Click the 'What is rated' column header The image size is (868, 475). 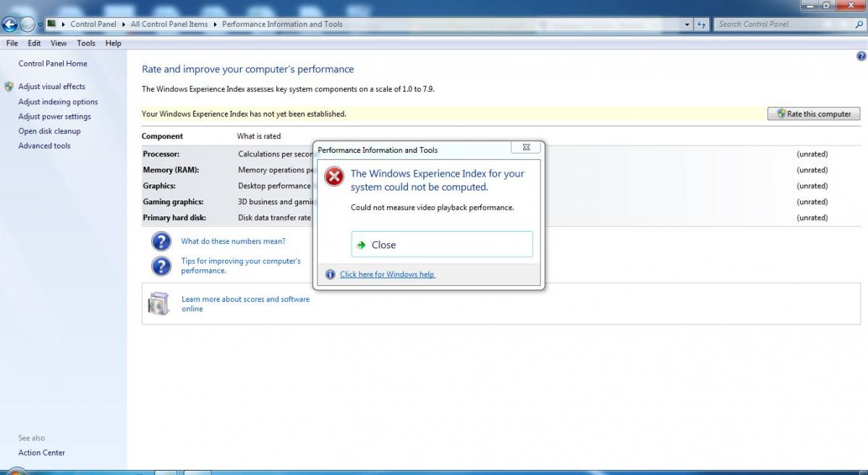259,136
